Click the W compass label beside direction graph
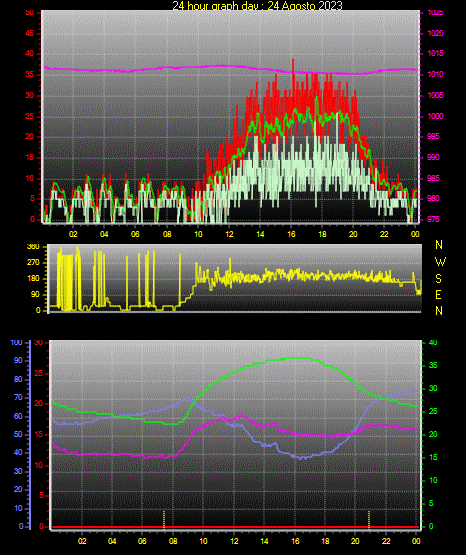 pos(440,262)
